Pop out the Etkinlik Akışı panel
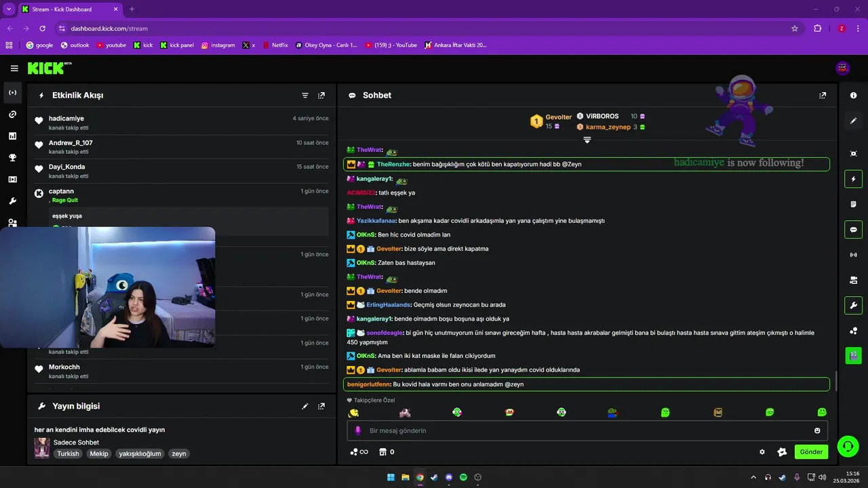The height and width of the screenshot is (488, 868). (x=321, y=96)
